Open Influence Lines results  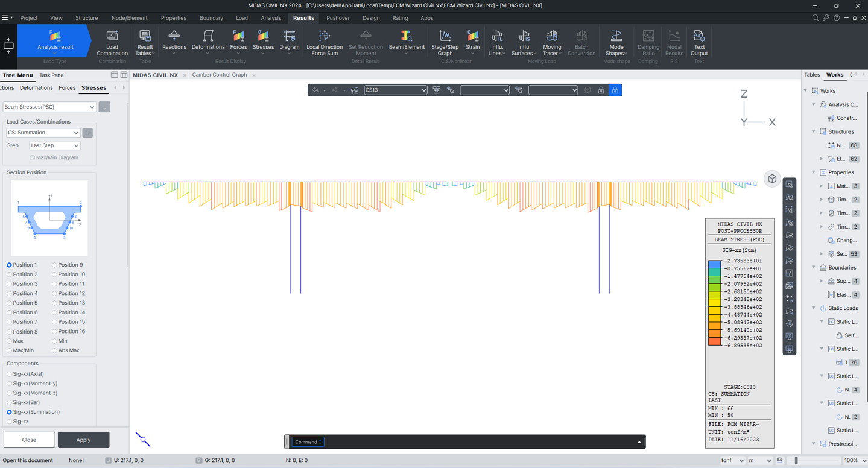pos(497,42)
